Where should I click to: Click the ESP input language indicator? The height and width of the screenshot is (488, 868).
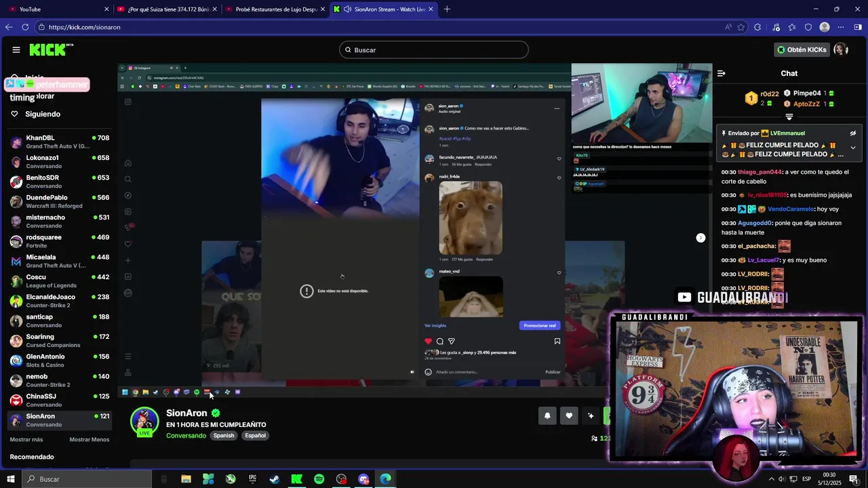click(807, 479)
